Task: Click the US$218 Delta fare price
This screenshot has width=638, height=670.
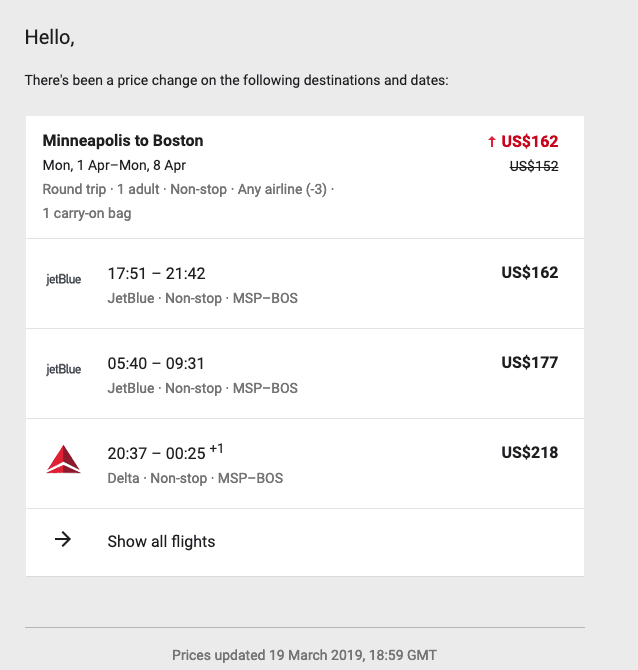Action: (x=529, y=453)
